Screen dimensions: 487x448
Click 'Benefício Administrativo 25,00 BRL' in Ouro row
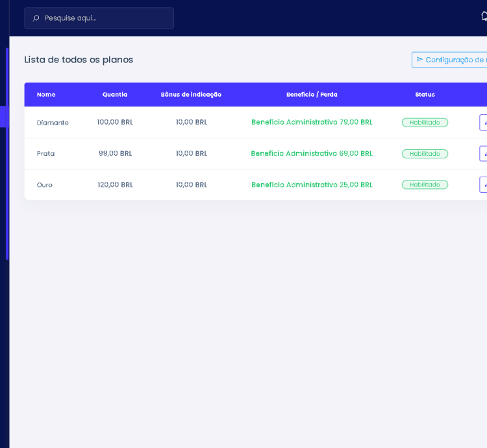tap(312, 185)
